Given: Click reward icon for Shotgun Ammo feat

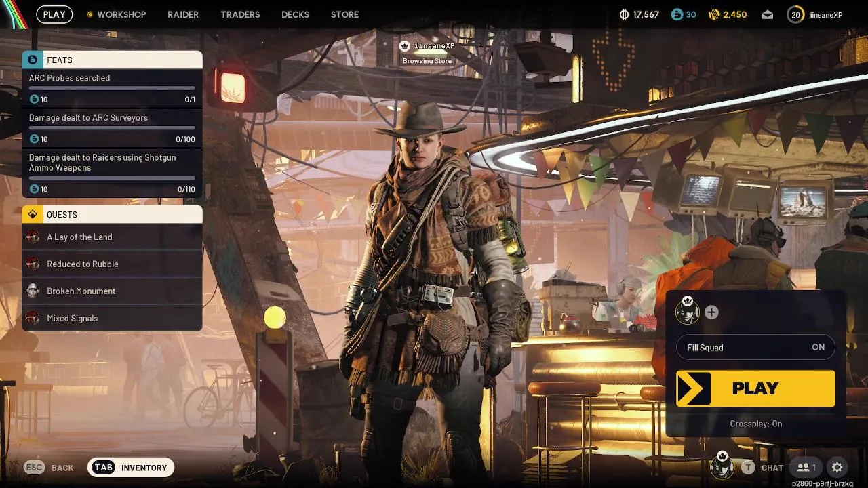Looking at the screenshot, I should click(35, 189).
